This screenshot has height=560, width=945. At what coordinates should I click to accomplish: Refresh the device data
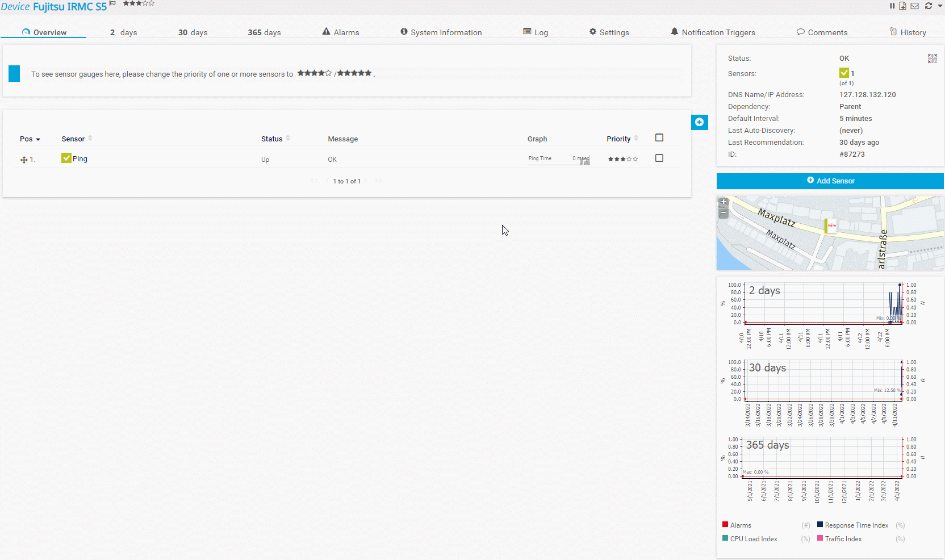pyautogui.click(x=928, y=6)
